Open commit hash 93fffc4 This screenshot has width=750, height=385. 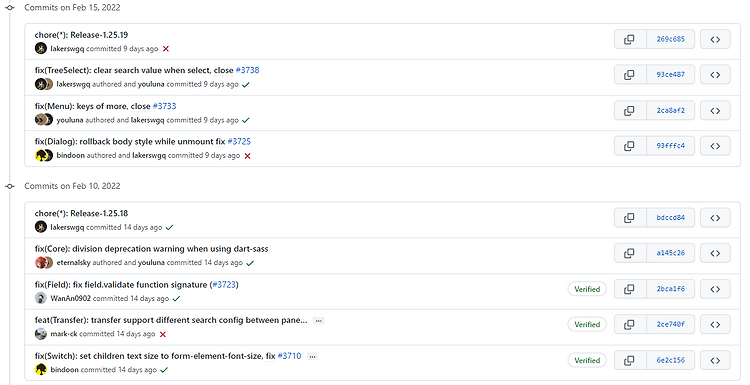(x=670, y=146)
